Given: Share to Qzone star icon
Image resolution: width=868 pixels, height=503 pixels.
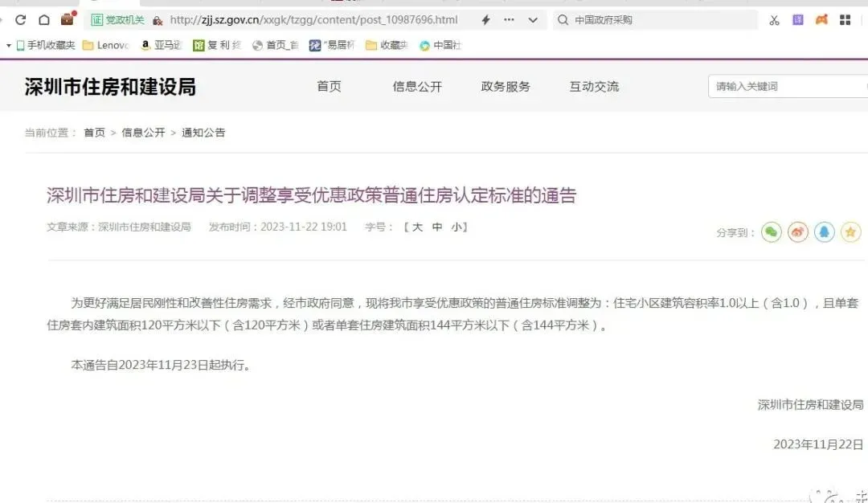Looking at the screenshot, I should 850,232.
